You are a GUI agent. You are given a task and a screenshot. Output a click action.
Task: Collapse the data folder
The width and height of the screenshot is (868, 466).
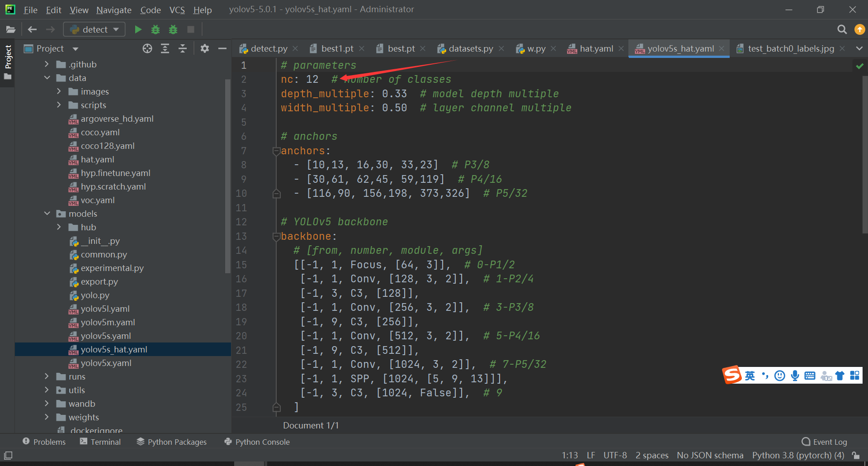pyautogui.click(x=47, y=78)
